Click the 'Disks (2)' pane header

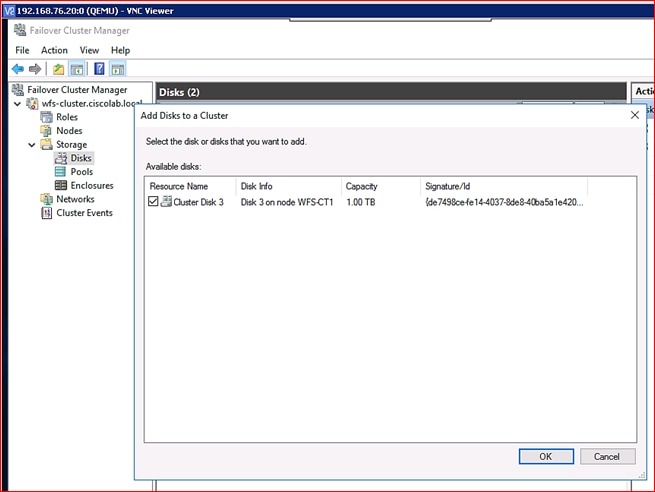pos(391,92)
